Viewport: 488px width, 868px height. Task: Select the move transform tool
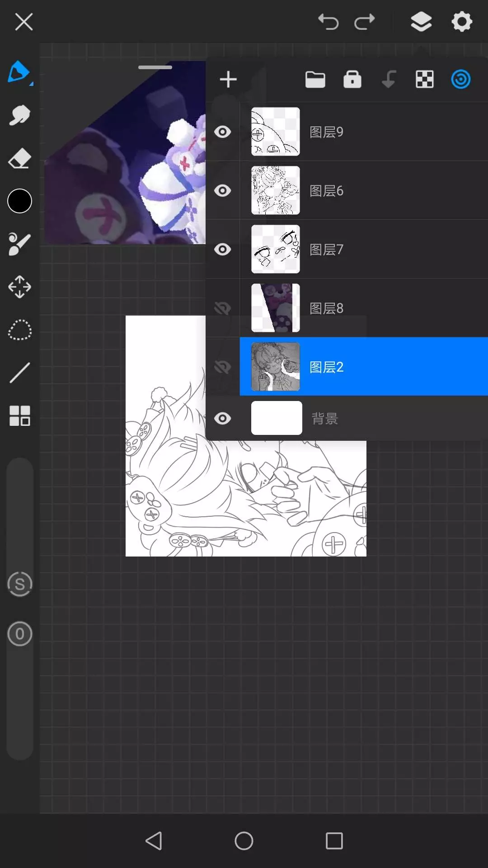[x=19, y=287]
